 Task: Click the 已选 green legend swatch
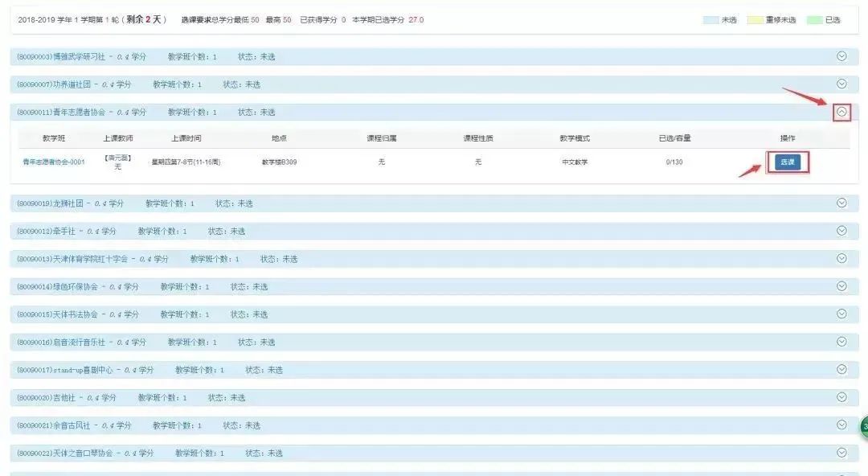pyautogui.click(x=814, y=20)
